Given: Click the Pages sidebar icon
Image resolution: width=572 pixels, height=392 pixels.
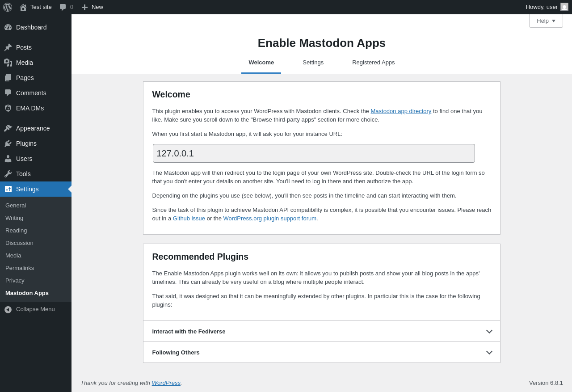Looking at the screenshot, I should point(8,78).
